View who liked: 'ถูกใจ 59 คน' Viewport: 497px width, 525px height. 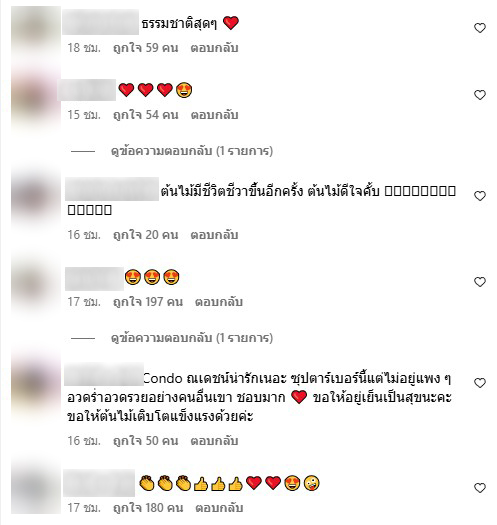coord(146,48)
